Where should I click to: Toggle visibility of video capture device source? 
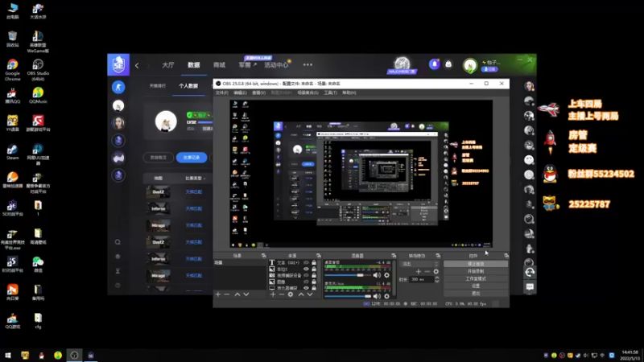click(306, 275)
